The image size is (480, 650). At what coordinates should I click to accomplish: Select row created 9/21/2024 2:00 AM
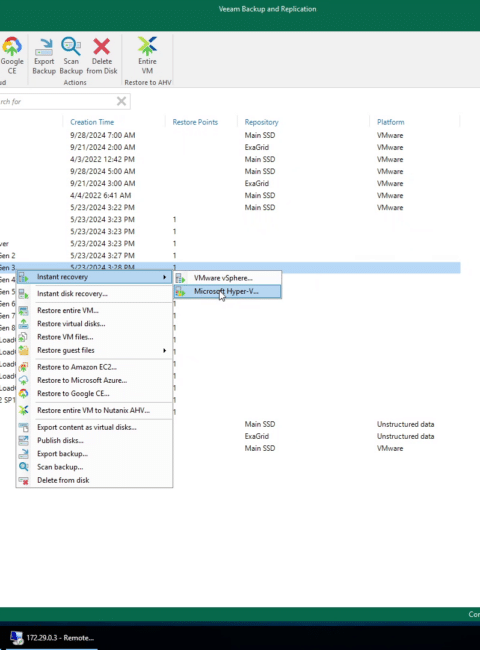coord(230,147)
